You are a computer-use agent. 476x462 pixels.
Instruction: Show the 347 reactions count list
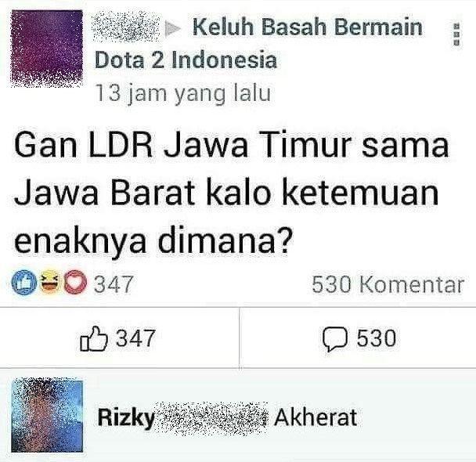coord(114,284)
